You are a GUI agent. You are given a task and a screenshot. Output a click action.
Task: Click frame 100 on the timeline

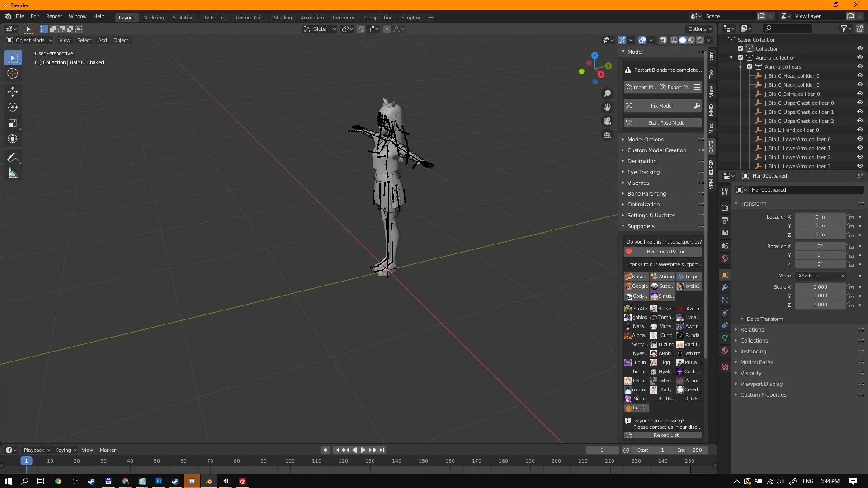click(290, 461)
